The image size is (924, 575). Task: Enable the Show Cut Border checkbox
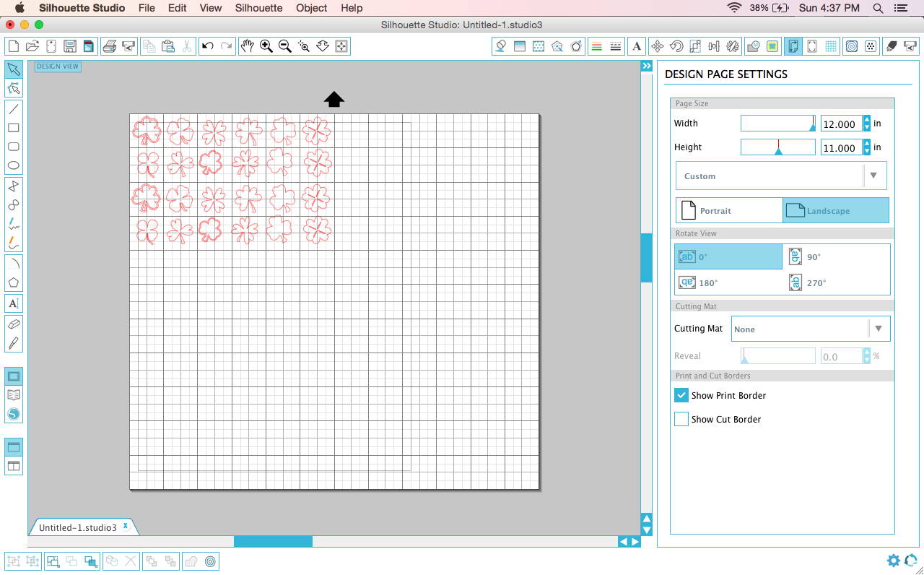[681, 419]
